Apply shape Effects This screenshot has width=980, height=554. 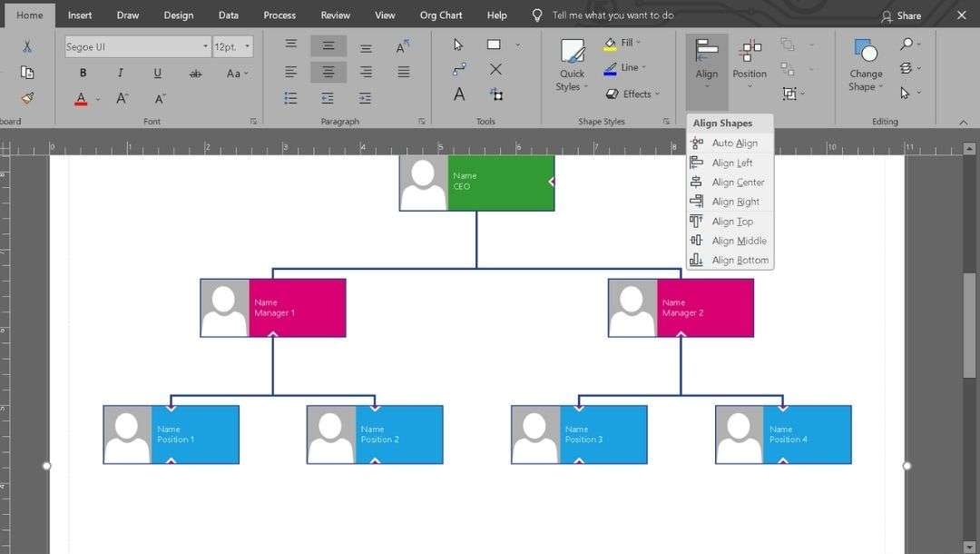pyautogui.click(x=632, y=94)
